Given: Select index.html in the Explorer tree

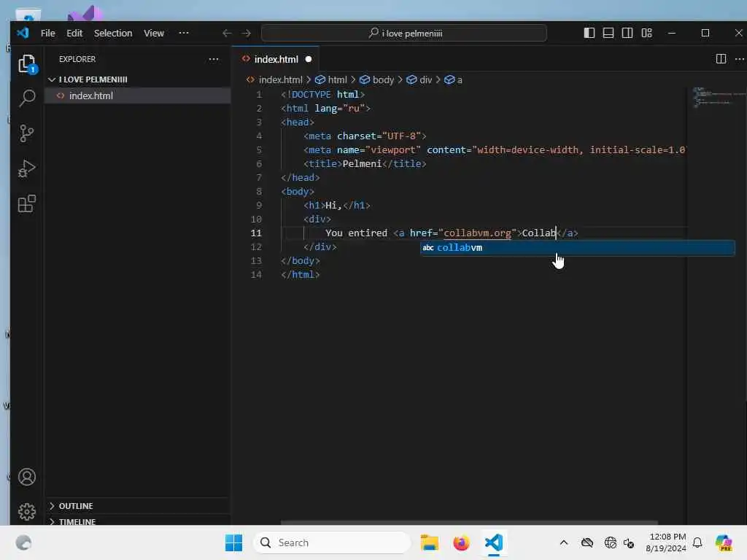Looking at the screenshot, I should (x=137, y=96).
